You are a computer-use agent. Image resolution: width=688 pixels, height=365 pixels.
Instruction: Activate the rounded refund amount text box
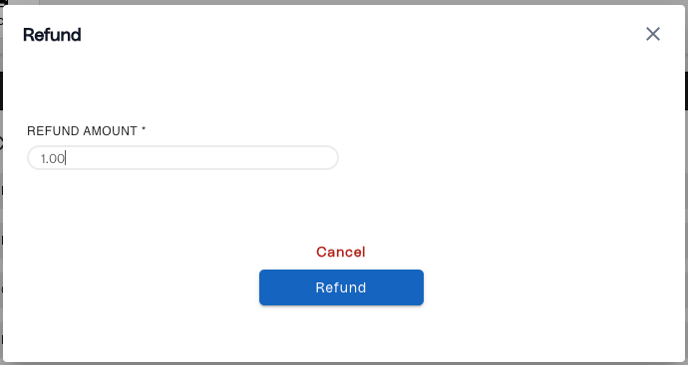click(x=183, y=158)
